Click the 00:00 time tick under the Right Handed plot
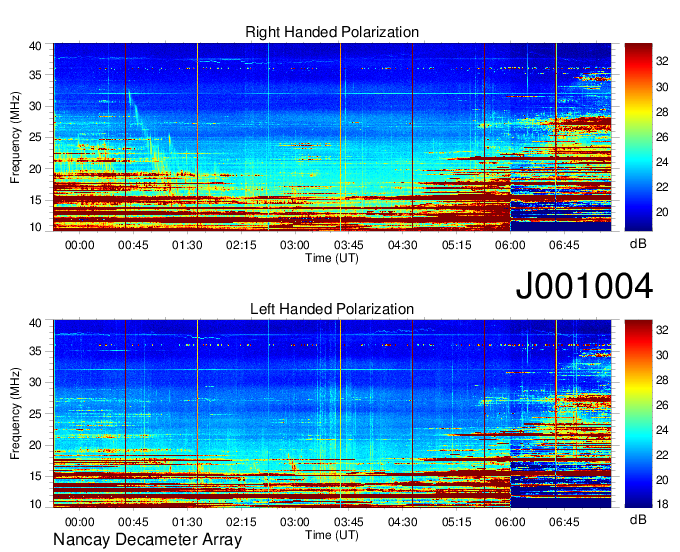Image resolution: width=680 pixels, height=552 pixels. pyautogui.click(x=80, y=245)
